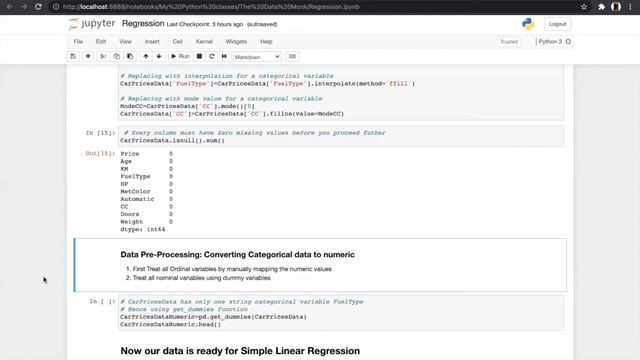Open the browser profile avatar
The image size is (640, 360).
616,7
